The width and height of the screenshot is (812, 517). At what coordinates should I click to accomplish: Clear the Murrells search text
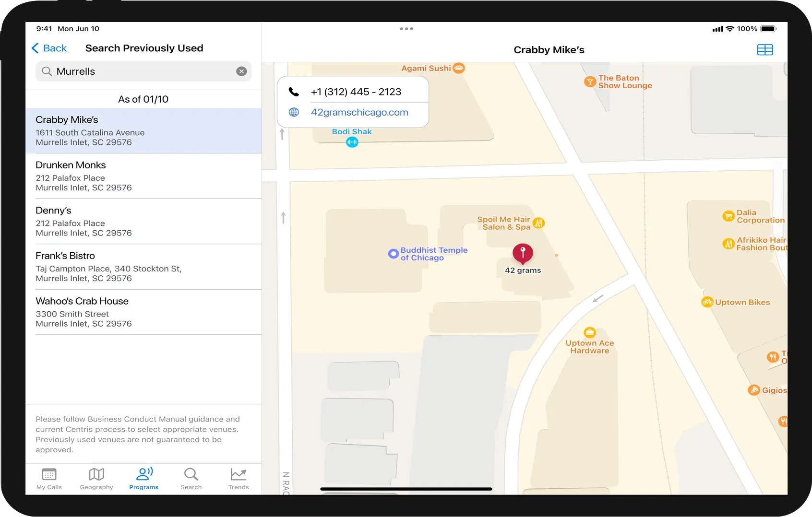tap(241, 71)
